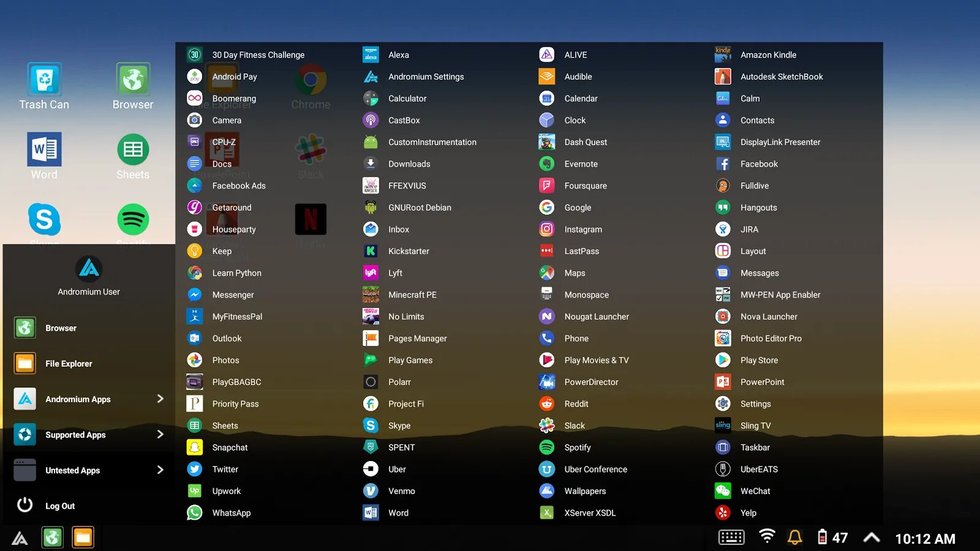Click the Skype desktop icon
Viewport: 980px width, 551px height.
click(x=44, y=219)
